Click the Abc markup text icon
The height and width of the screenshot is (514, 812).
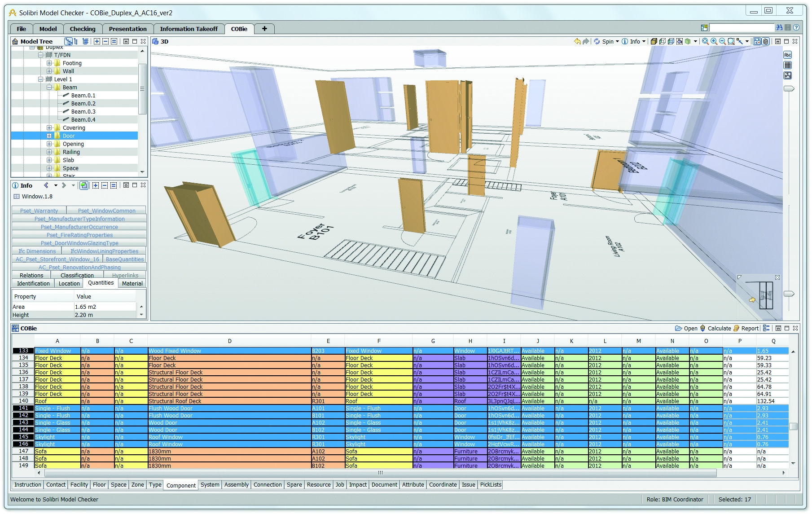point(788,55)
